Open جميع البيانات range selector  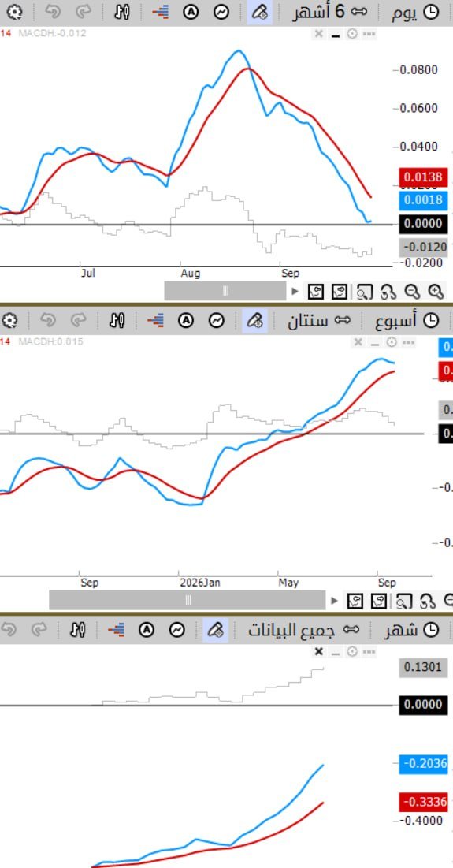coord(303,630)
